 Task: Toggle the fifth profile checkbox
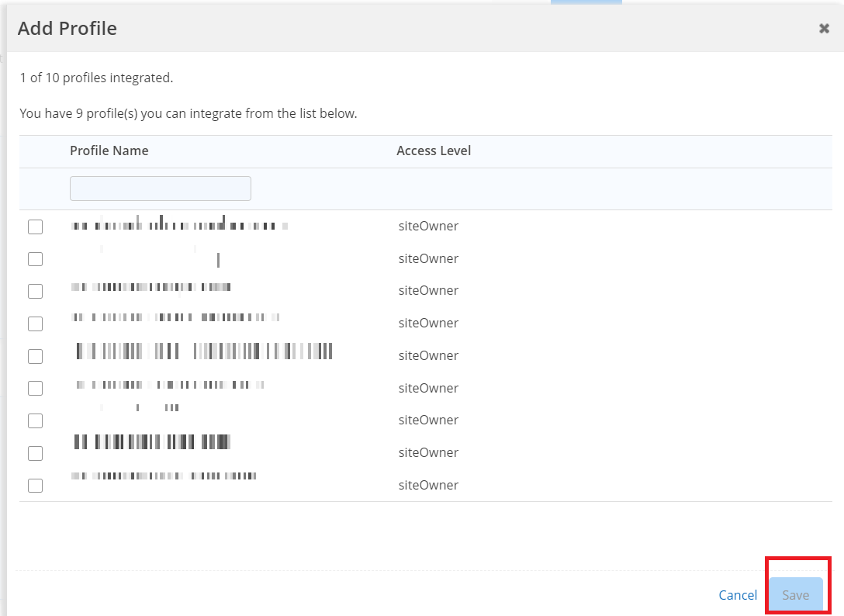tap(35, 356)
